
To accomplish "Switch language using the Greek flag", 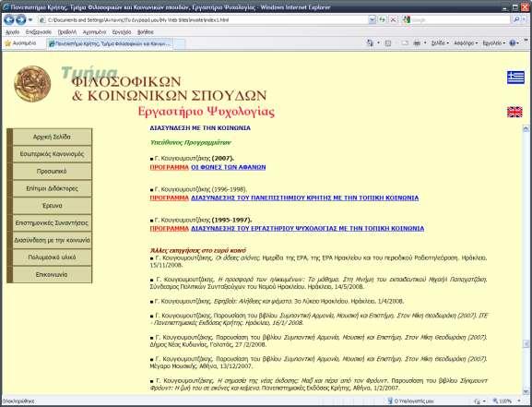I will 515,78.
